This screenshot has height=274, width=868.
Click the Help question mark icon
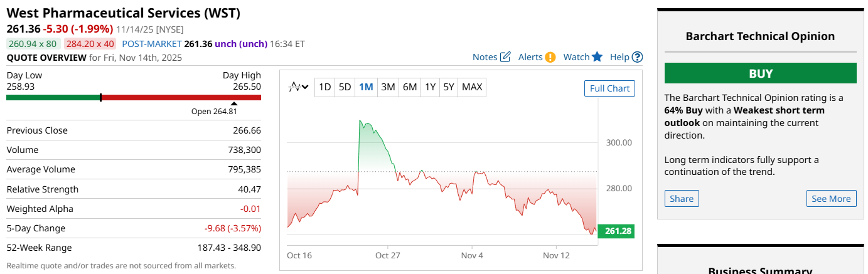point(637,57)
